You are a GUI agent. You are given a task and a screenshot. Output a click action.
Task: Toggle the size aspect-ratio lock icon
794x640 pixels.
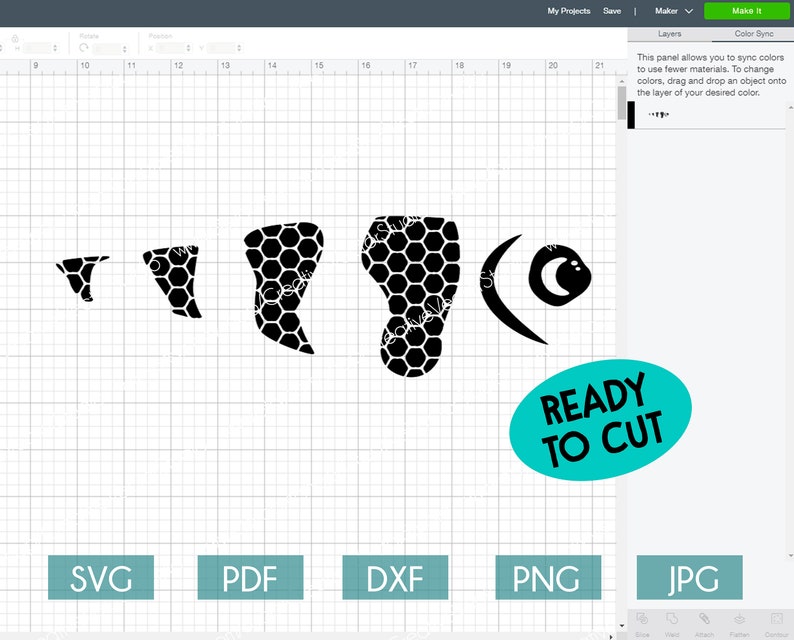coord(15,38)
